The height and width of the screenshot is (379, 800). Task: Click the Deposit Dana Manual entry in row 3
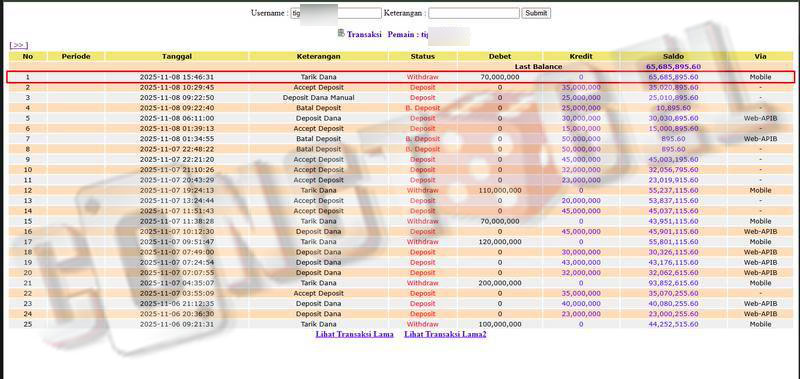[x=318, y=97]
